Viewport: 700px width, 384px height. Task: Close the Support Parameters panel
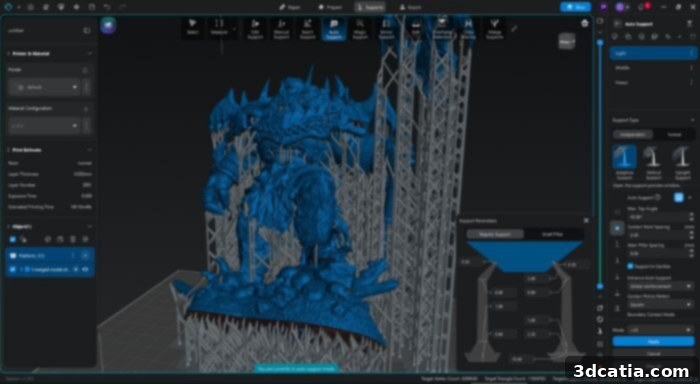pos(586,221)
